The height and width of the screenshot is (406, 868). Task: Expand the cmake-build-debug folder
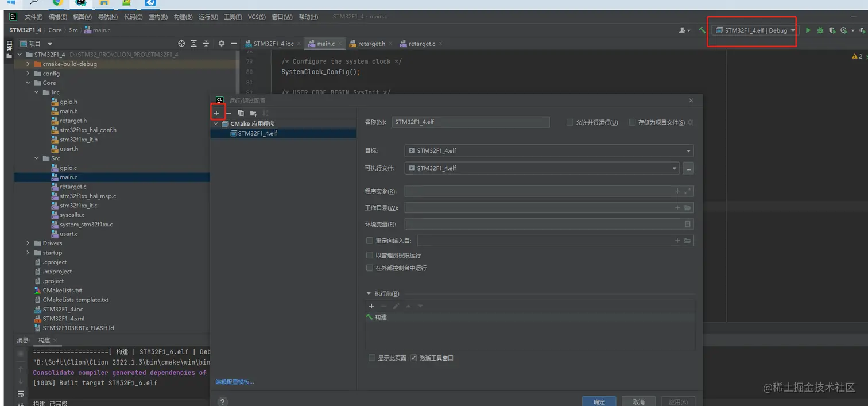pos(28,64)
